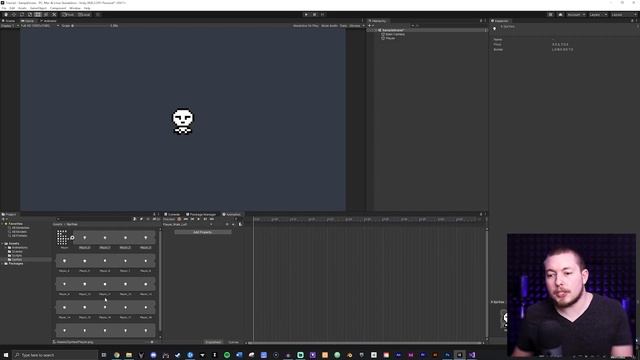The height and width of the screenshot is (360, 640).
Task: Toggle the Pivot/Center handle button
Action: [68, 15]
